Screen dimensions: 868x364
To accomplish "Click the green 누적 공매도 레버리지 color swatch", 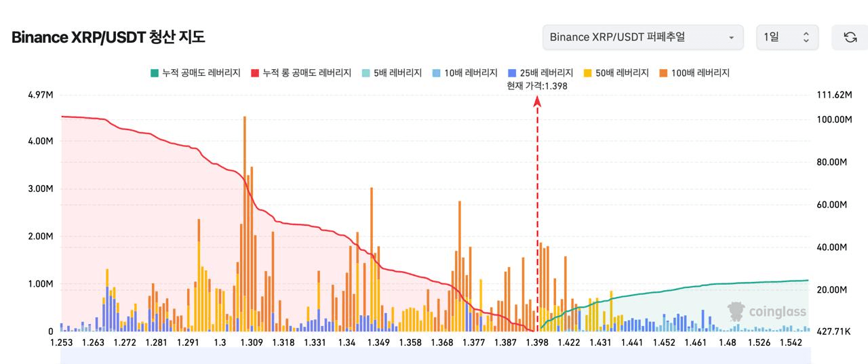I will tap(154, 73).
